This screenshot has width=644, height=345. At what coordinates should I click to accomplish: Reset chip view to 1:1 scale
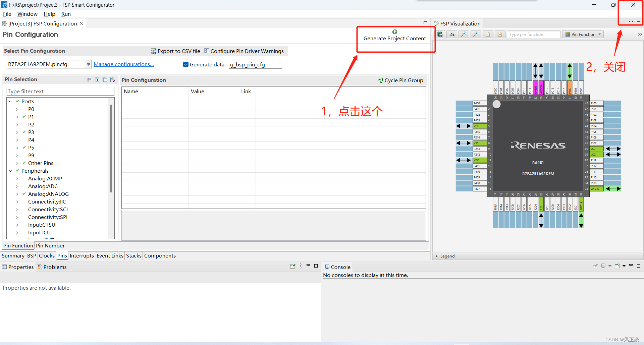click(x=488, y=35)
